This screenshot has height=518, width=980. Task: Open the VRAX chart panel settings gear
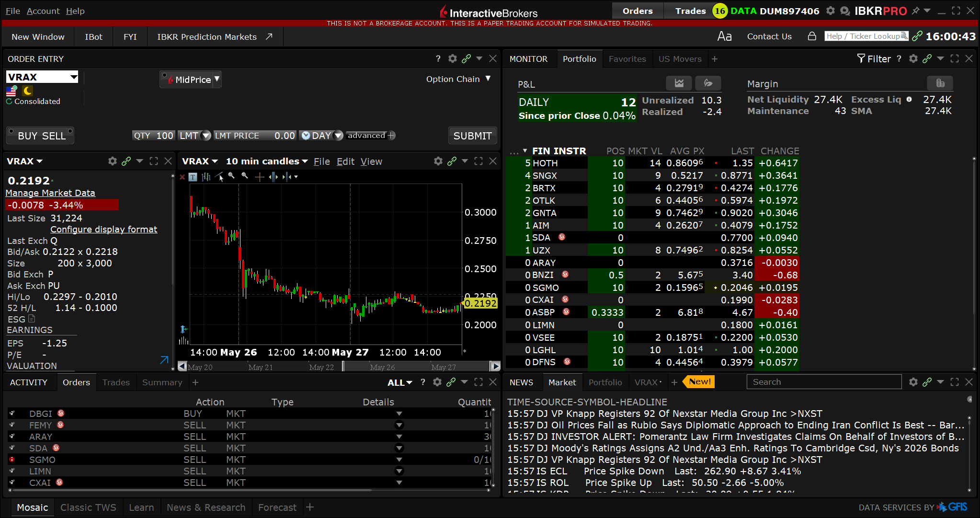[x=438, y=161]
